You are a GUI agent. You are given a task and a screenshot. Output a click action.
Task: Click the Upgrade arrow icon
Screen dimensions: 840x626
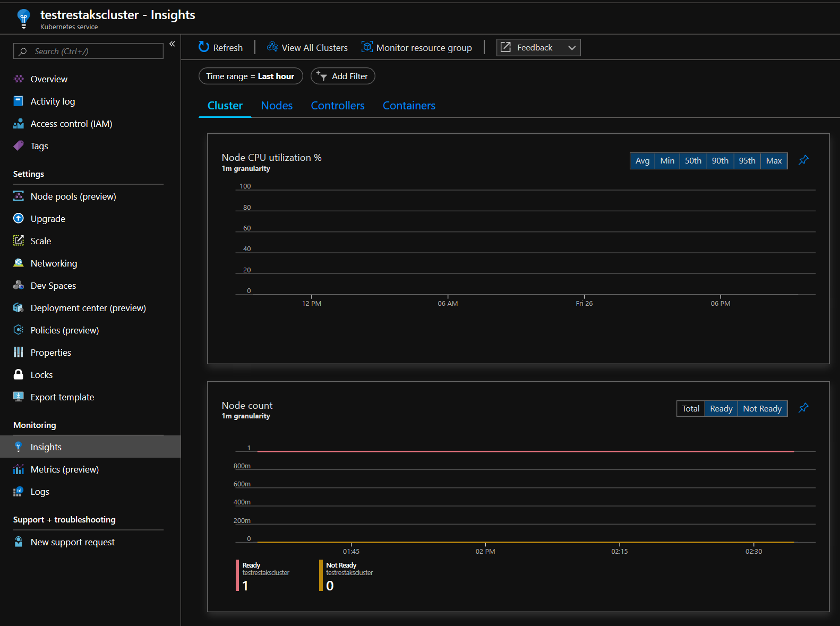[x=19, y=219]
